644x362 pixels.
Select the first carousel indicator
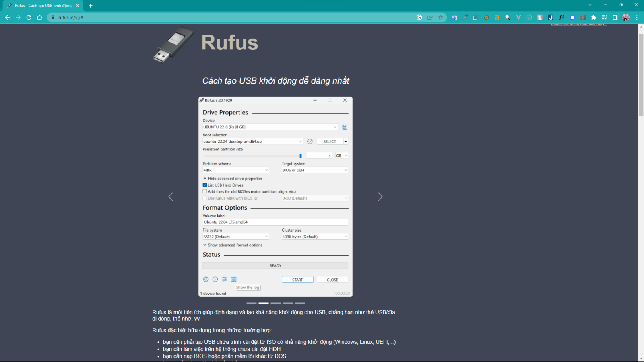(251, 303)
